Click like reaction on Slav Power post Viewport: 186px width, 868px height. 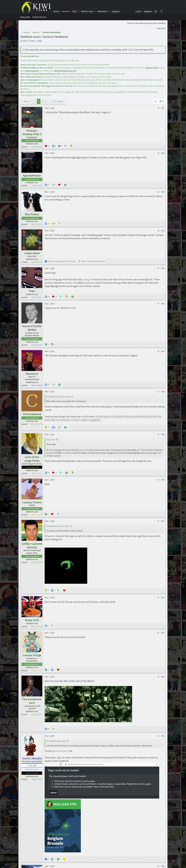pos(46,224)
